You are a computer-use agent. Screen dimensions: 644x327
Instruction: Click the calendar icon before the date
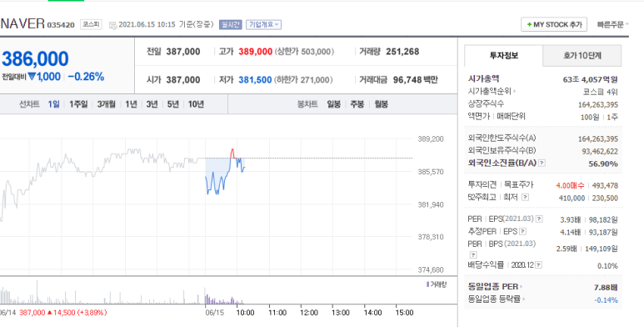113,25
